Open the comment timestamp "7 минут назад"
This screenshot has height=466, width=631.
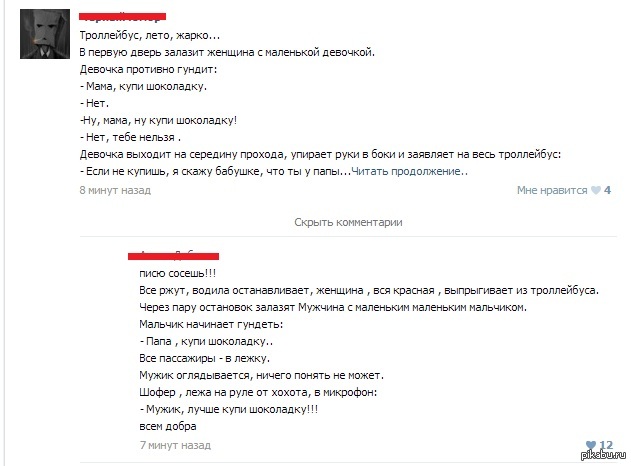(x=175, y=444)
